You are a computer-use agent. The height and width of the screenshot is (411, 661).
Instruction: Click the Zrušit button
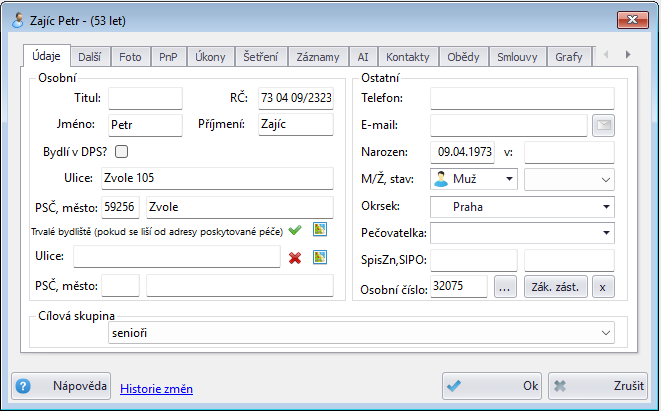point(598,386)
